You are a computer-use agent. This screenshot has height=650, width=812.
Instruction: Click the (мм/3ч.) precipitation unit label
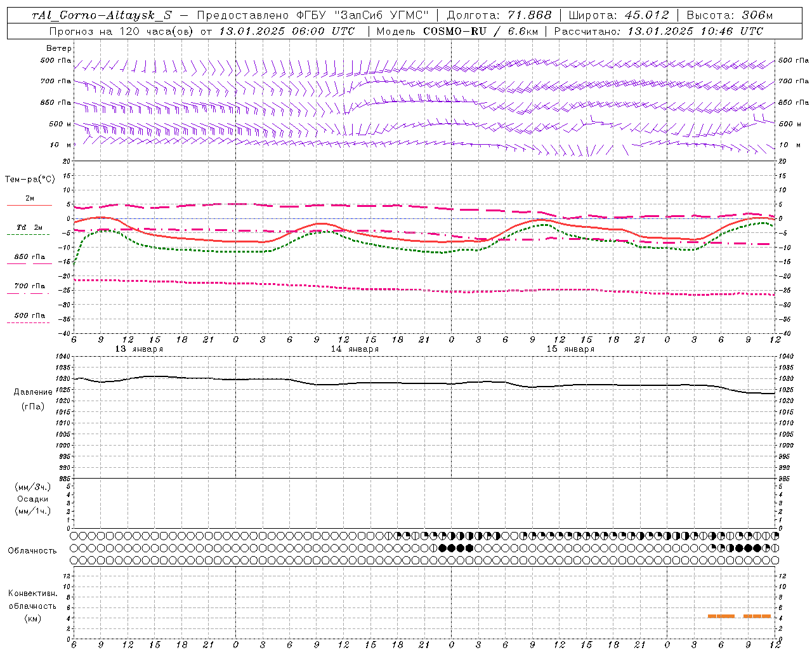[32, 487]
